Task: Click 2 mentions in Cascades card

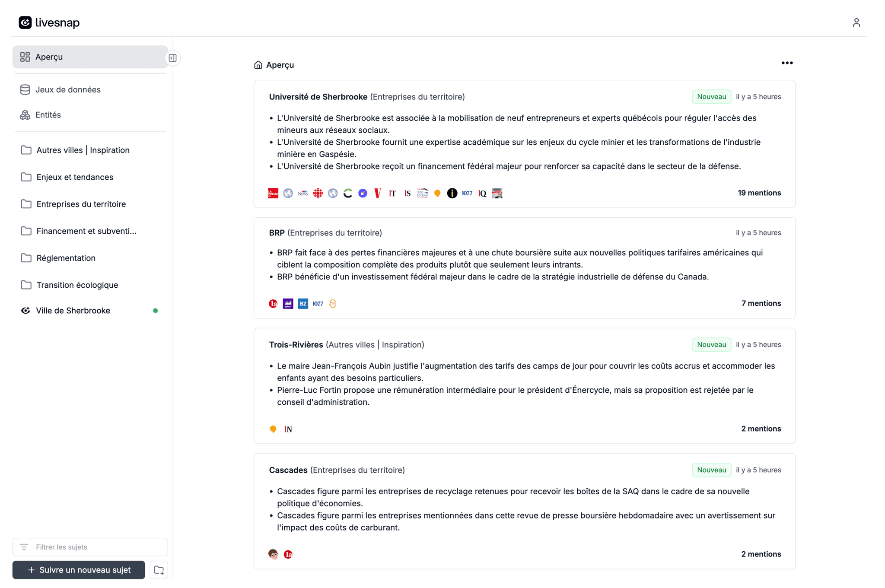Action: (x=761, y=554)
